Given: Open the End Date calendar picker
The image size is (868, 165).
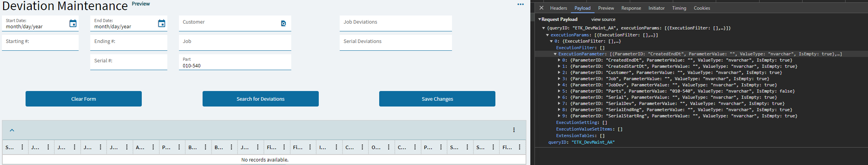Looking at the screenshot, I should pyautogui.click(x=162, y=24).
